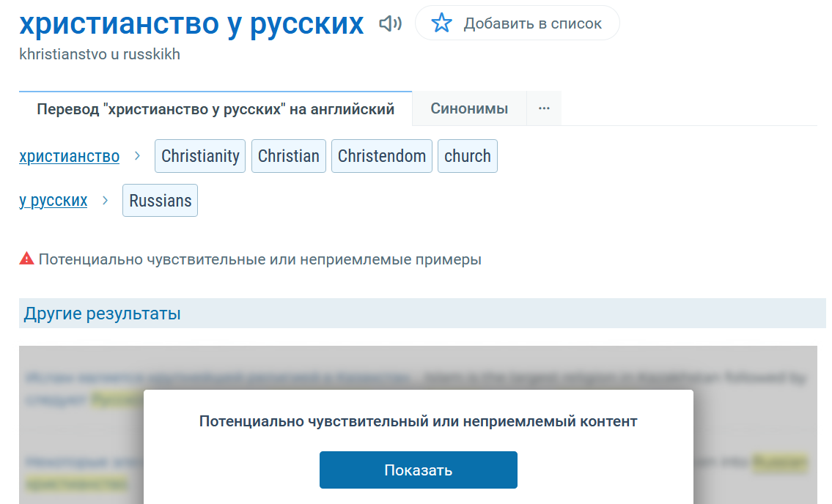Image resolution: width=832 pixels, height=504 pixels.
Task: Play pronunciation with the speaker icon
Action: point(390,24)
